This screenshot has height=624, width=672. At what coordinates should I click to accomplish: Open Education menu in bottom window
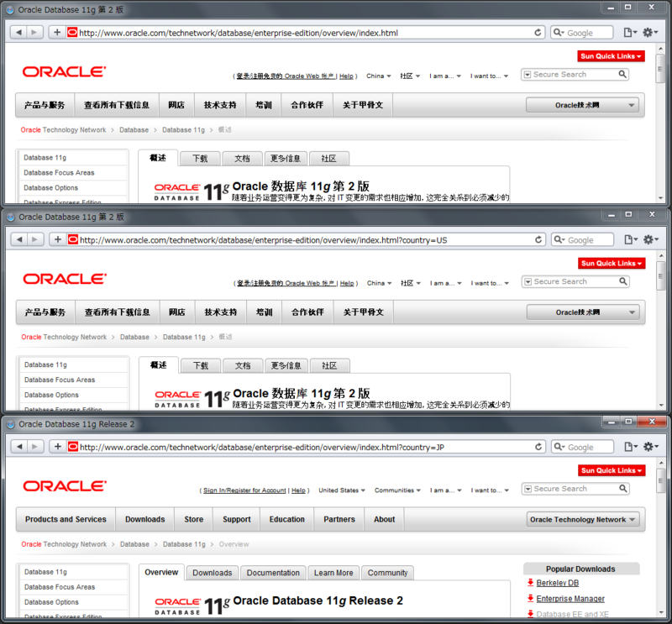tap(286, 519)
